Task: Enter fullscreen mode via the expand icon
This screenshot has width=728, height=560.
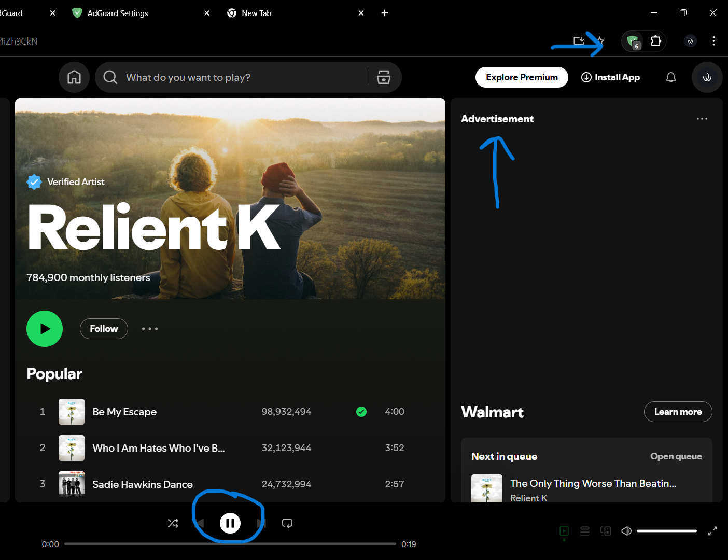Action: tap(712, 530)
